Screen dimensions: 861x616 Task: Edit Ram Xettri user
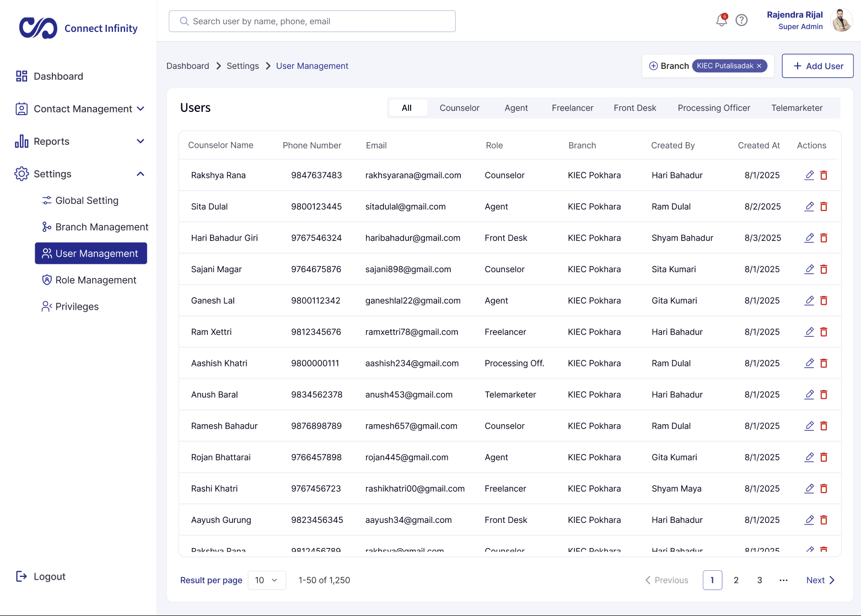(809, 332)
